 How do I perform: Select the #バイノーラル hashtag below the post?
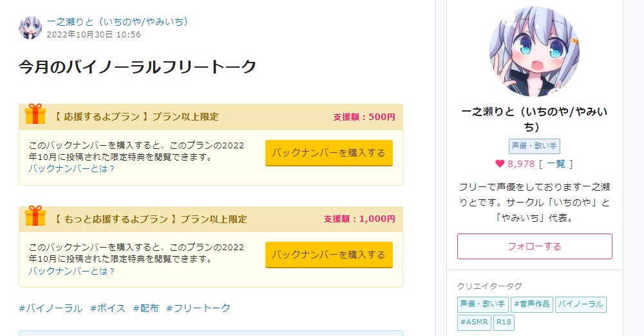(x=51, y=308)
